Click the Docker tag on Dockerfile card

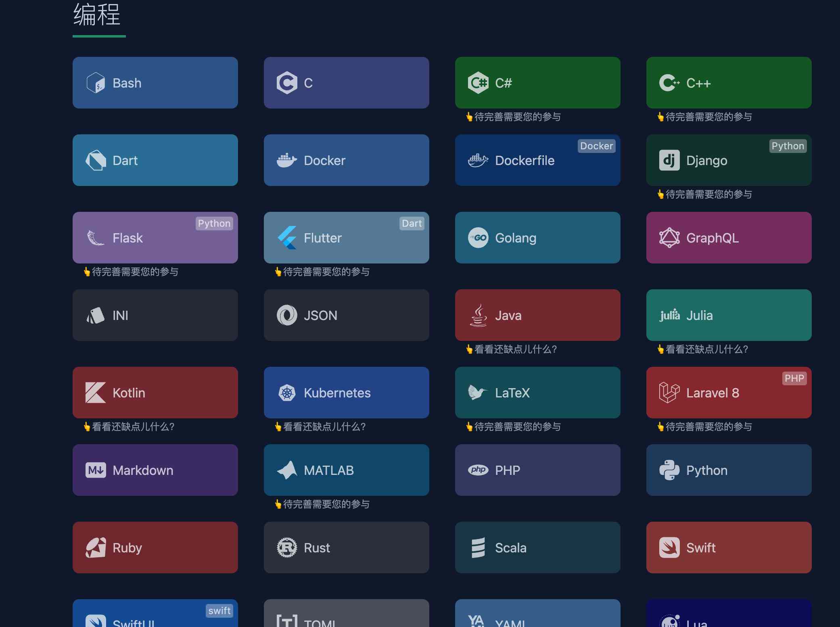coord(596,146)
